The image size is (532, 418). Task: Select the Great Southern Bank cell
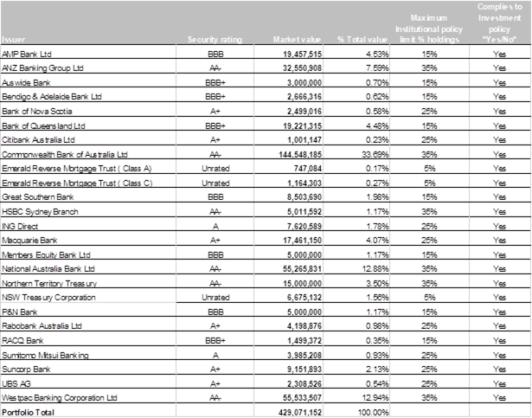point(38,197)
